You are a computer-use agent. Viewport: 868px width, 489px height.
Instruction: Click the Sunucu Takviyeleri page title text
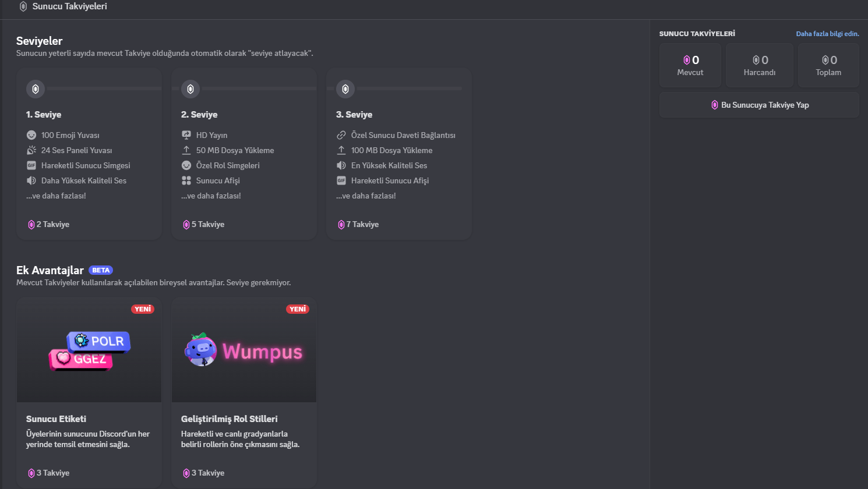point(70,6)
